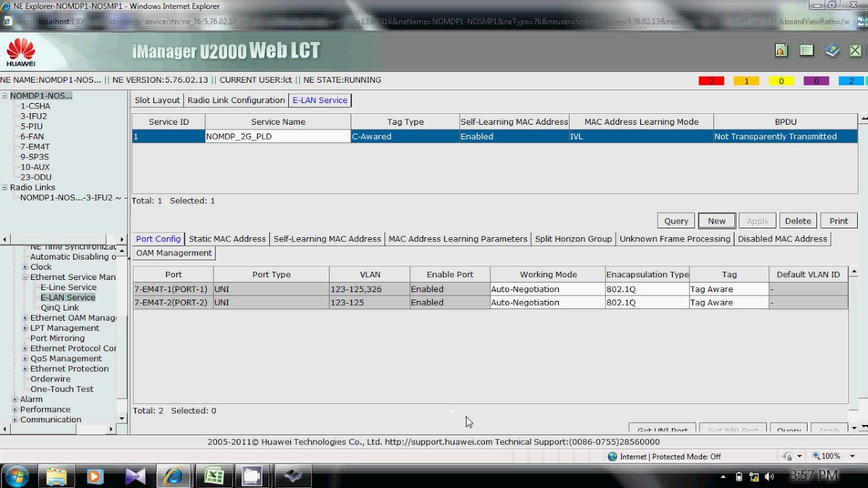Open MAC Address Learning Parameters tab
Image resolution: width=868 pixels, height=488 pixels.
pyautogui.click(x=458, y=239)
